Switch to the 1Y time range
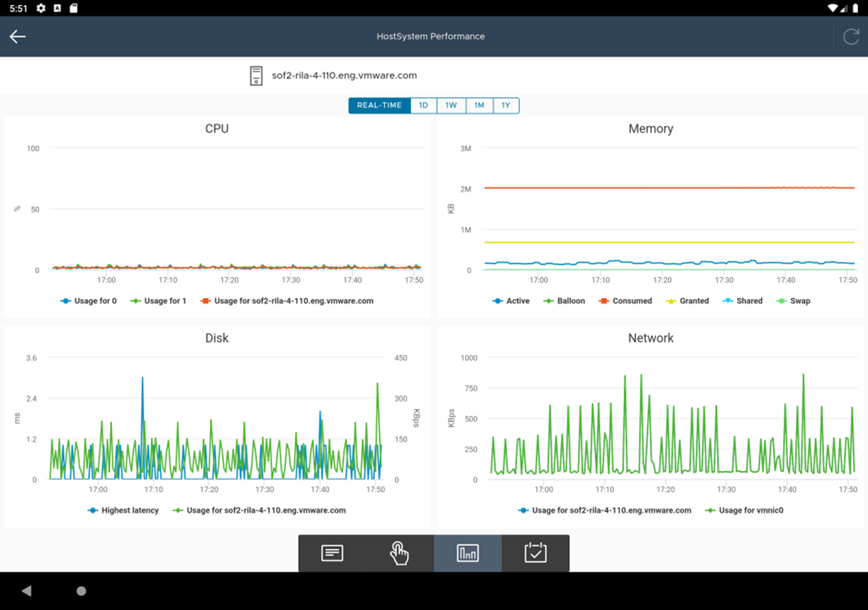The width and height of the screenshot is (868, 610). click(506, 105)
